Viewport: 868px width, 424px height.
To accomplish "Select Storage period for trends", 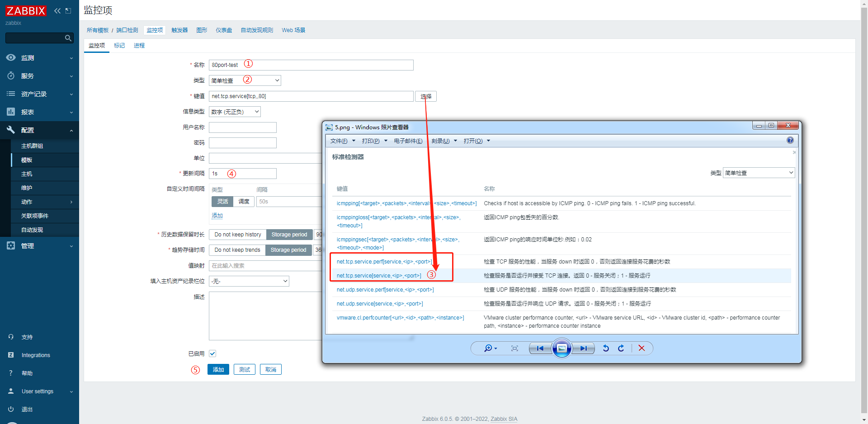I will click(x=288, y=250).
